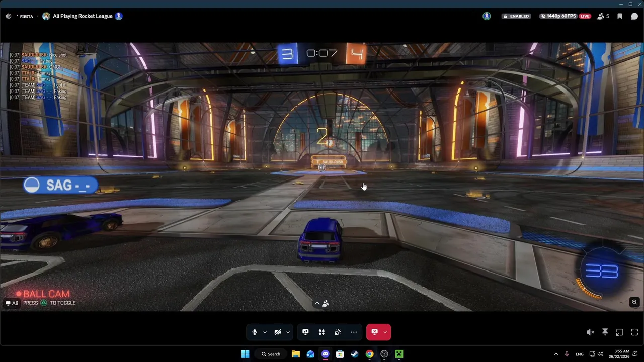Click 'Ali Playing Rocket League' stream title
Screen dimensions: 644x362
[83, 16]
